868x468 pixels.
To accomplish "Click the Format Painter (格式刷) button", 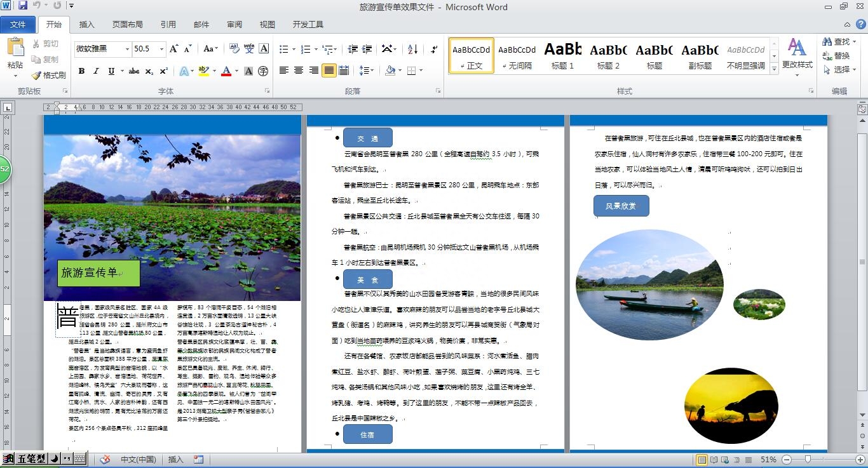I will pyautogui.click(x=48, y=75).
